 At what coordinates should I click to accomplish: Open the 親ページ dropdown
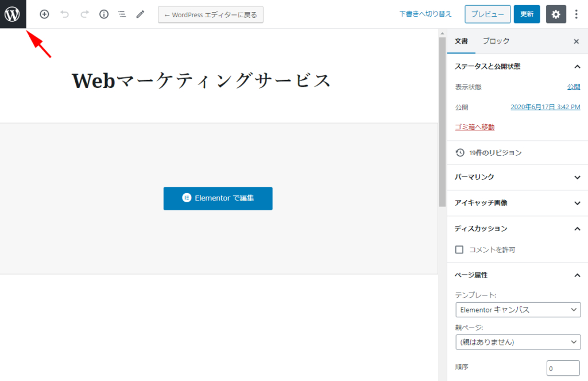click(x=517, y=342)
